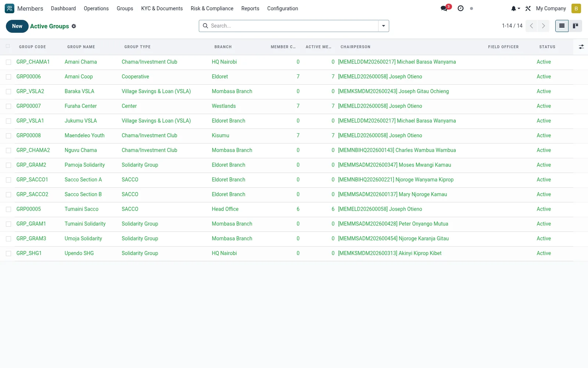Open the user avatar B menu
This screenshot has height=368, width=588.
(576, 8)
